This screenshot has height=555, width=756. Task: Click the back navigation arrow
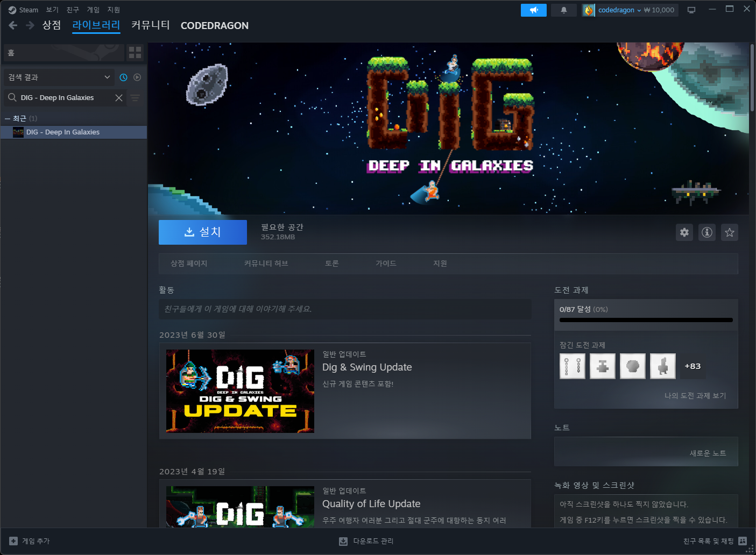click(x=13, y=25)
